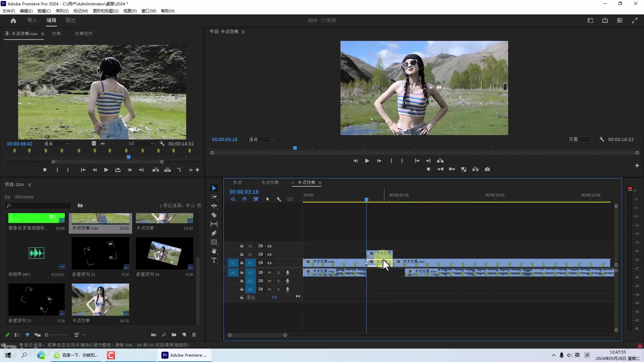Click timeline timecode 00:00:03:16
This screenshot has width=644, height=362.
point(244,192)
